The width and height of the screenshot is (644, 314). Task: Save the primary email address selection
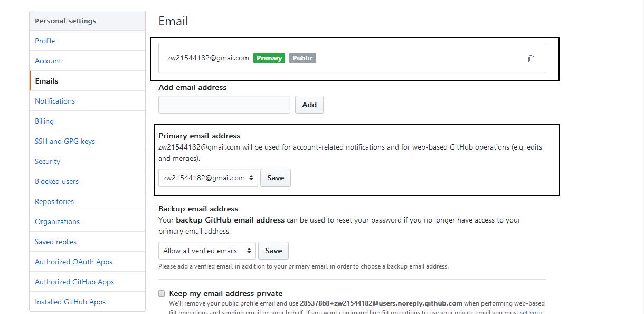276,178
